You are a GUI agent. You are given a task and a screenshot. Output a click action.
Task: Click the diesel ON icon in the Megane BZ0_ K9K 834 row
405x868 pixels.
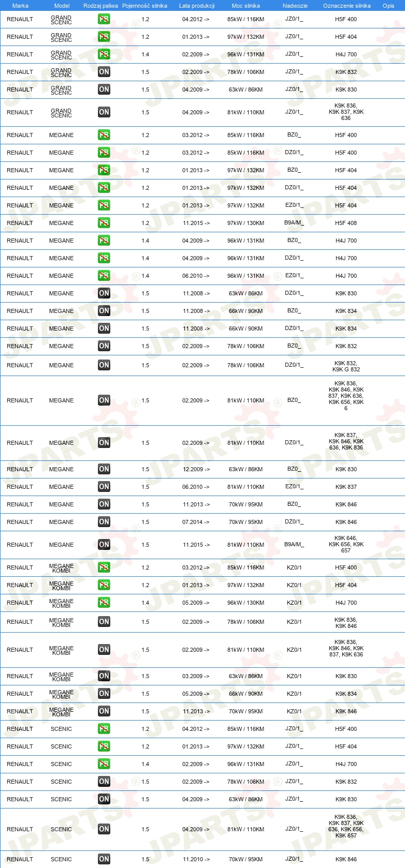[x=104, y=311]
